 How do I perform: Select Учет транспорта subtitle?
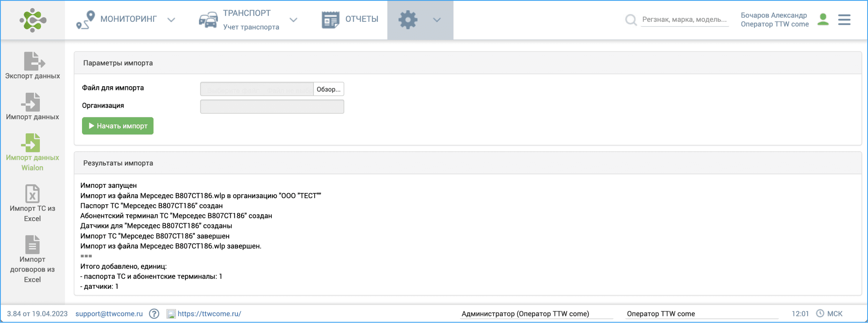251,27
